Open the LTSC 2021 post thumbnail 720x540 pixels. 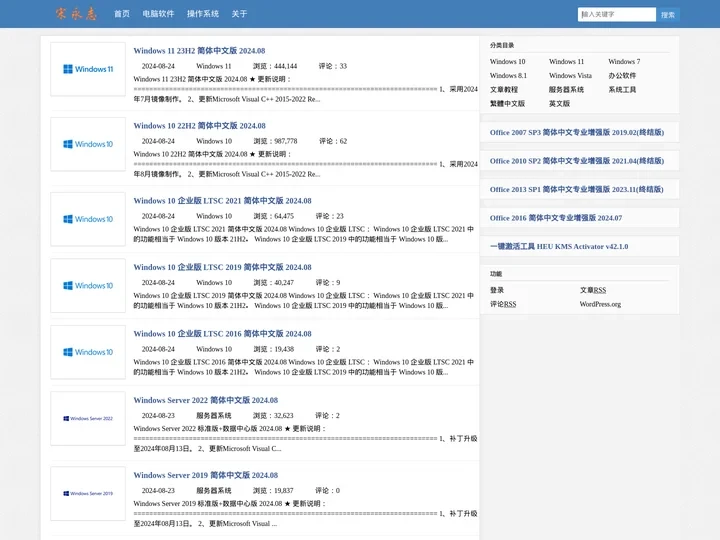click(88, 219)
